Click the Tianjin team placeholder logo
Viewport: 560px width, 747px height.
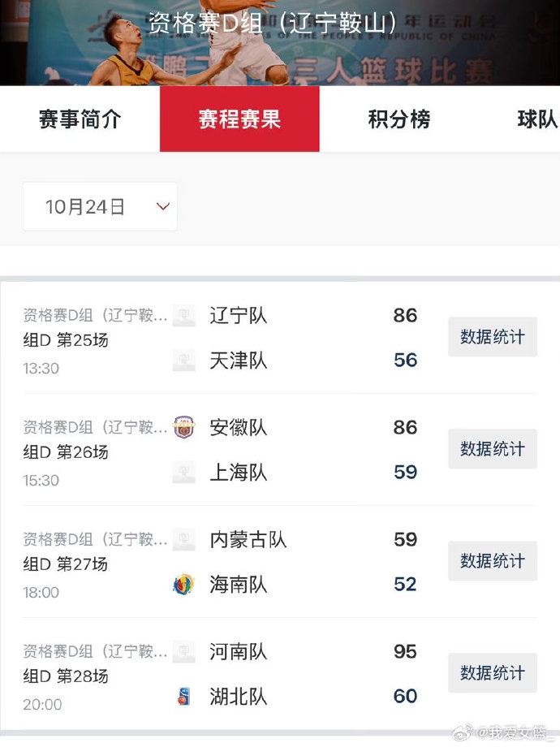click(183, 361)
